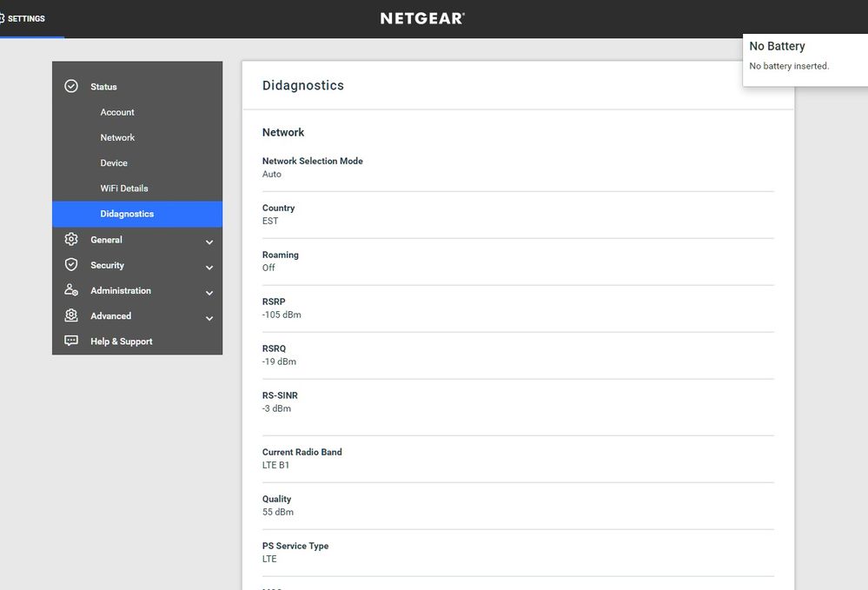Click the Administration user icon

tap(71, 290)
